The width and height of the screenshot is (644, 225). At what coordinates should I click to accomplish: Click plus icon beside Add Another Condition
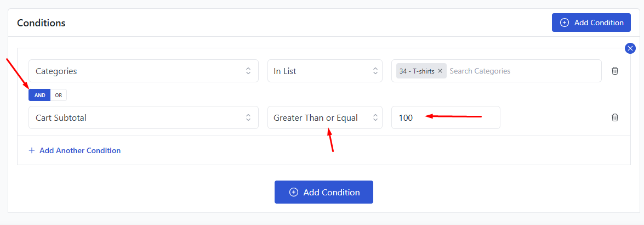tap(32, 150)
